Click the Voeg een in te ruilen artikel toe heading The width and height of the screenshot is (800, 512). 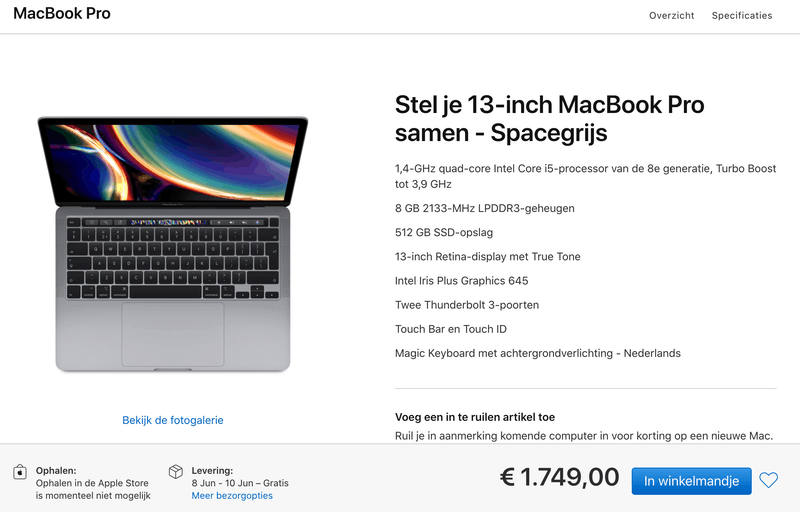pyautogui.click(x=475, y=417)
